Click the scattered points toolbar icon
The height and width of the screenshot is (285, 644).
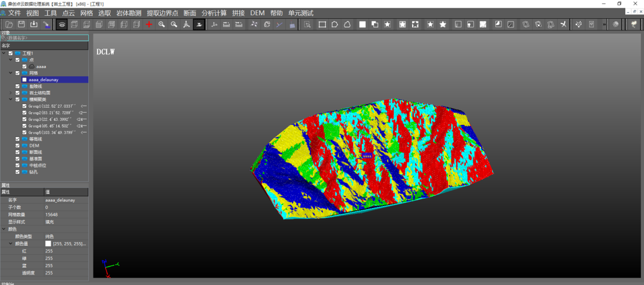579,25
